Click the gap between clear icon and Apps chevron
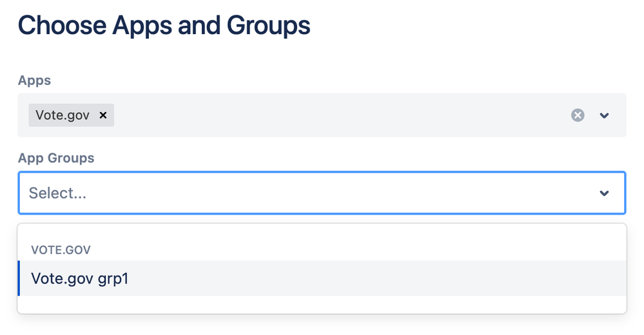 (591, 115)
